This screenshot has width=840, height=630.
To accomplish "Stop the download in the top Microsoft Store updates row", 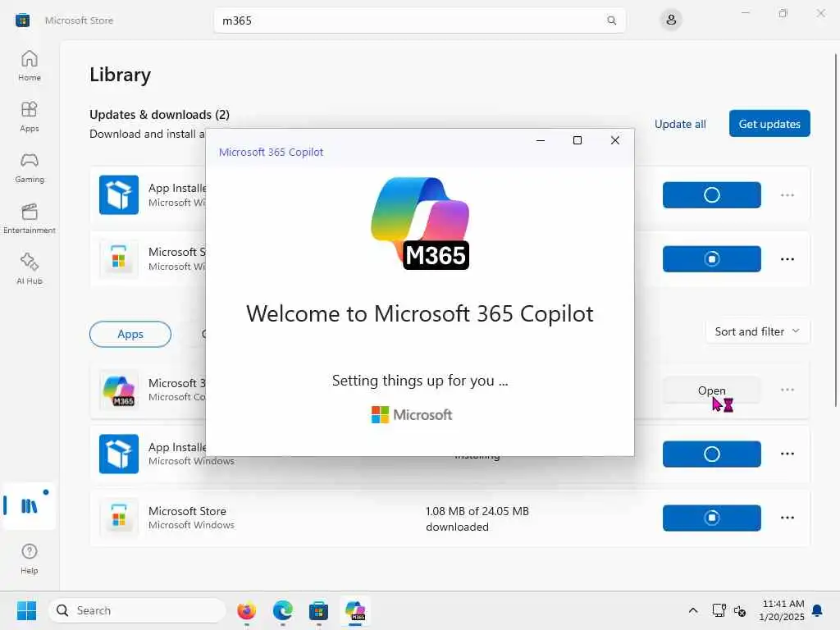I will (711, 258).
